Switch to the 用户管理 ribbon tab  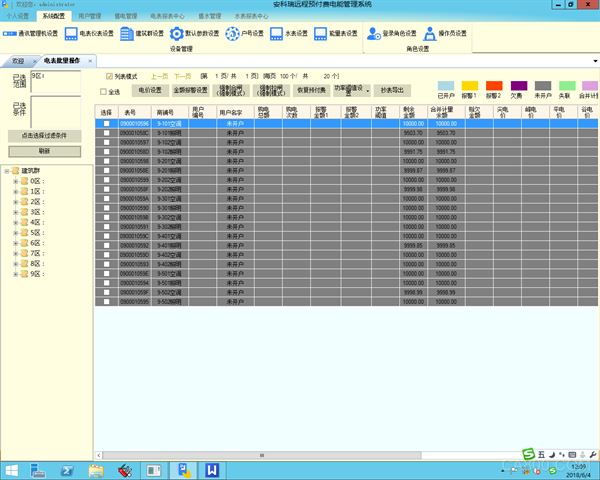coord(90,16)
